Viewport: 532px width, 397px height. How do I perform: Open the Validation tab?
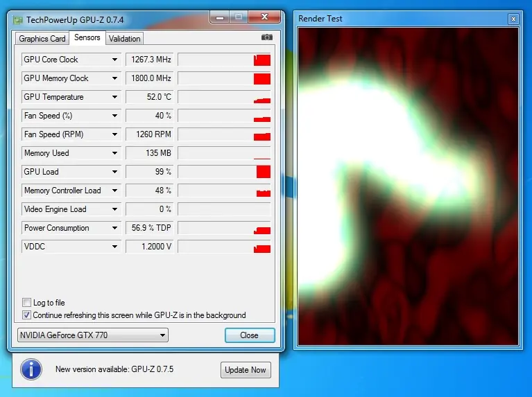(125, 39)
